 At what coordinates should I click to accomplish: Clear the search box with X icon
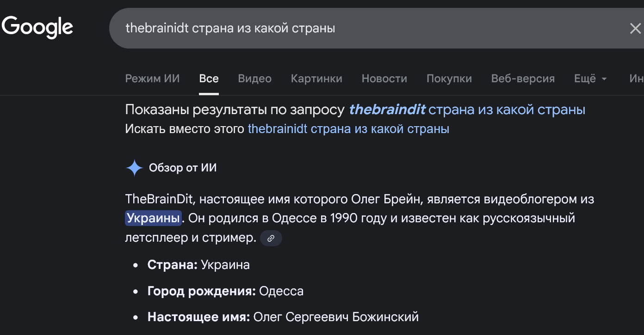click(635, 29)
